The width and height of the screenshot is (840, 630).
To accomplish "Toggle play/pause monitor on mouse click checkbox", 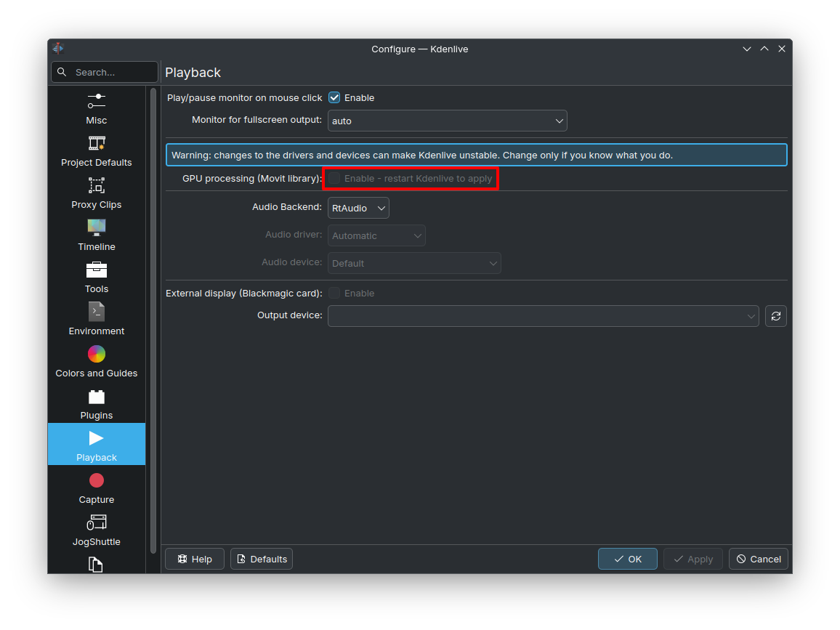I will 334,97.
